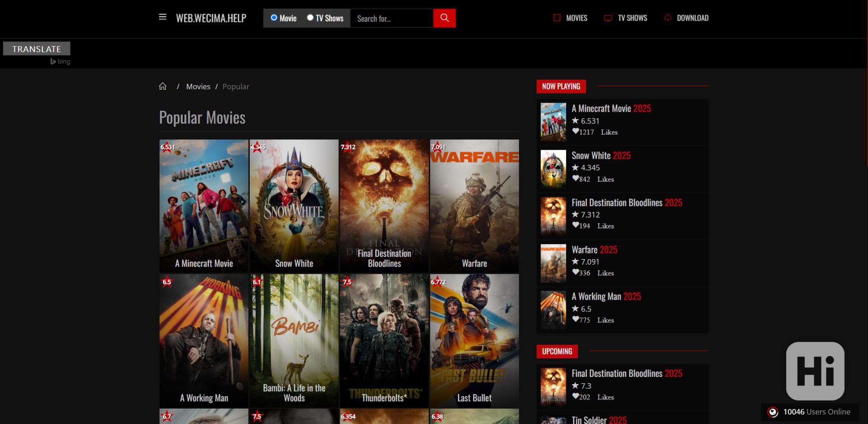Click the home icon in breadcrumb
Screen dimensions: 868x424
point(163,86)
